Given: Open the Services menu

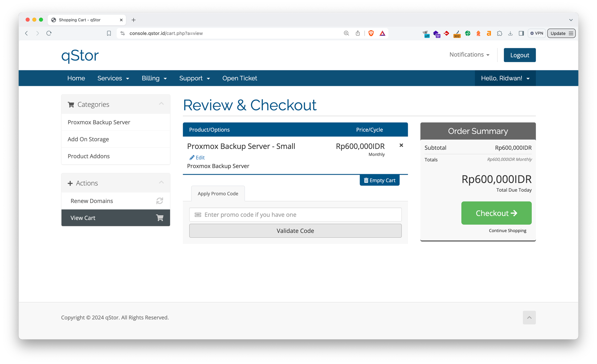Looking at the screenshot, I should pyautogui.click(x=113, y=78).
